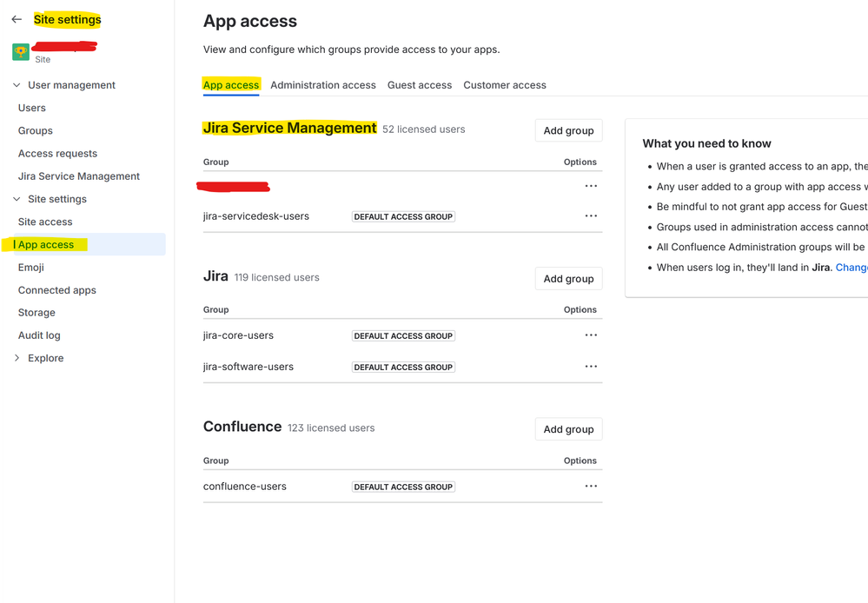Click the What you need to know heading
Screen dimensions: 868x603
(706, 143)
